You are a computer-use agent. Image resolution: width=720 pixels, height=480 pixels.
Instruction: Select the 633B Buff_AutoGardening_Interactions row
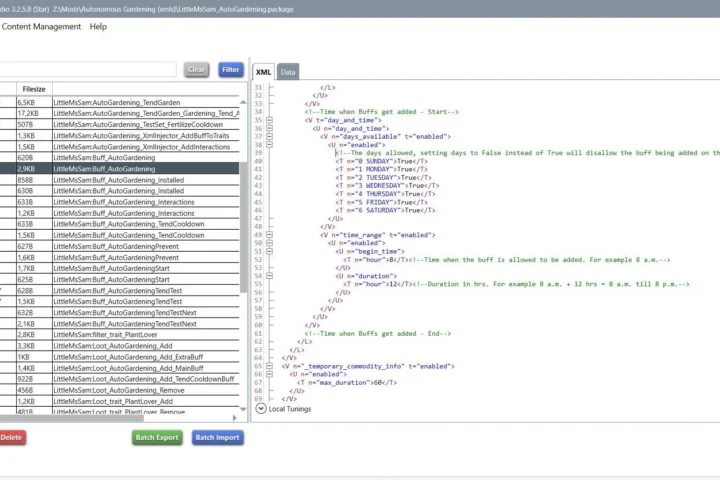(x=119, y=202)
